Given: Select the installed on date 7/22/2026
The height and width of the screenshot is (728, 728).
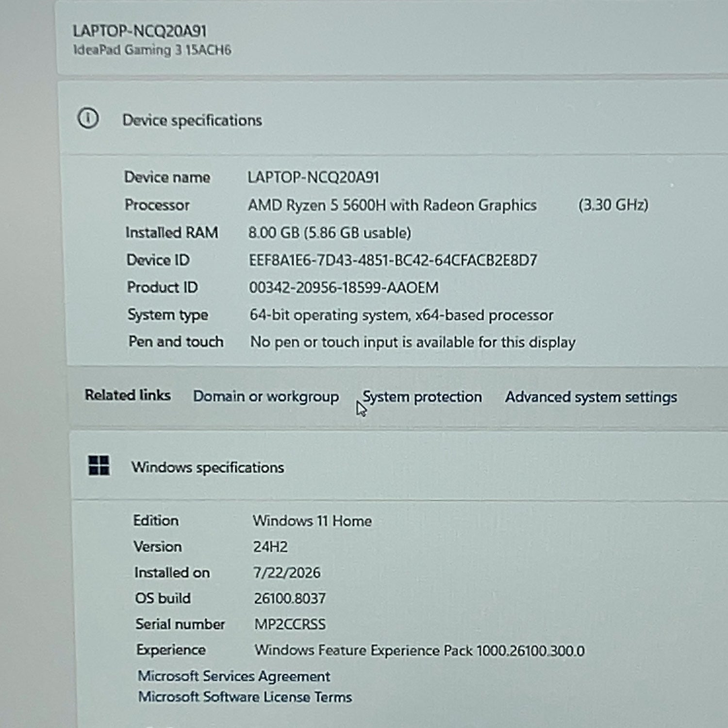Looking at the screenshot, I should click(x=287, y=573).
